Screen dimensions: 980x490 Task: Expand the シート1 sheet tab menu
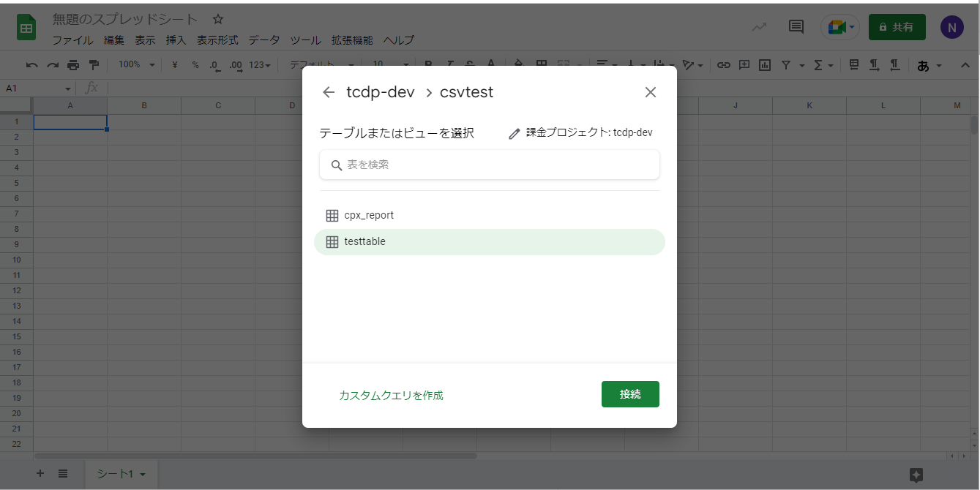point(143,475)
